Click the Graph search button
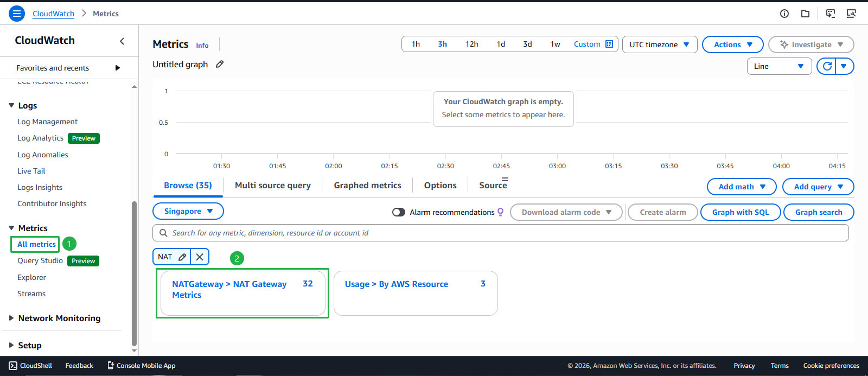 coord(819,212)
